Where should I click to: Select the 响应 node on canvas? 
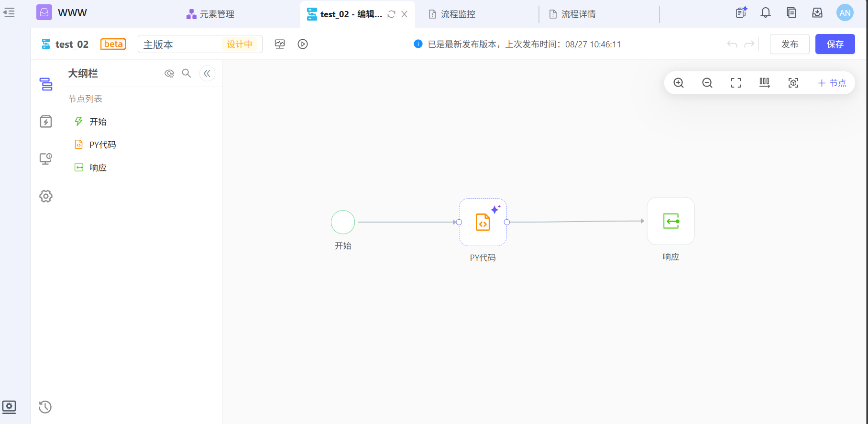pos(670,221)
